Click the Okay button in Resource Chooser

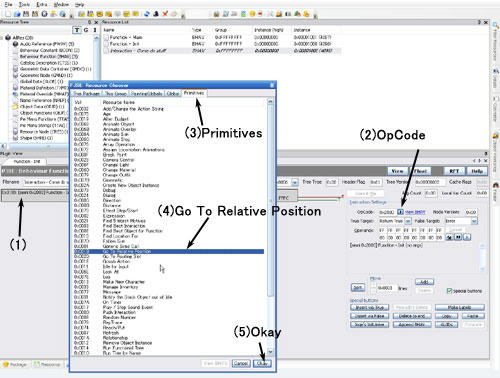262,363
